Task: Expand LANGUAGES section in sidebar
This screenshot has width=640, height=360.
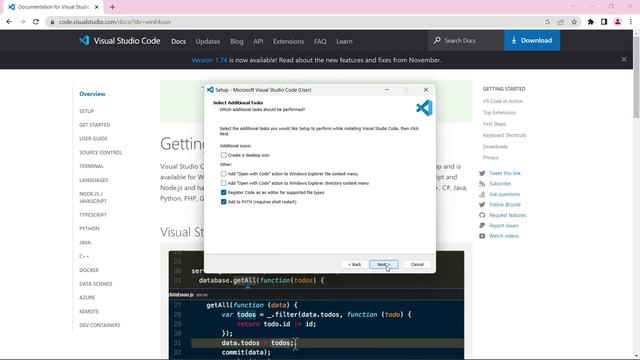Action: [94, 180]
